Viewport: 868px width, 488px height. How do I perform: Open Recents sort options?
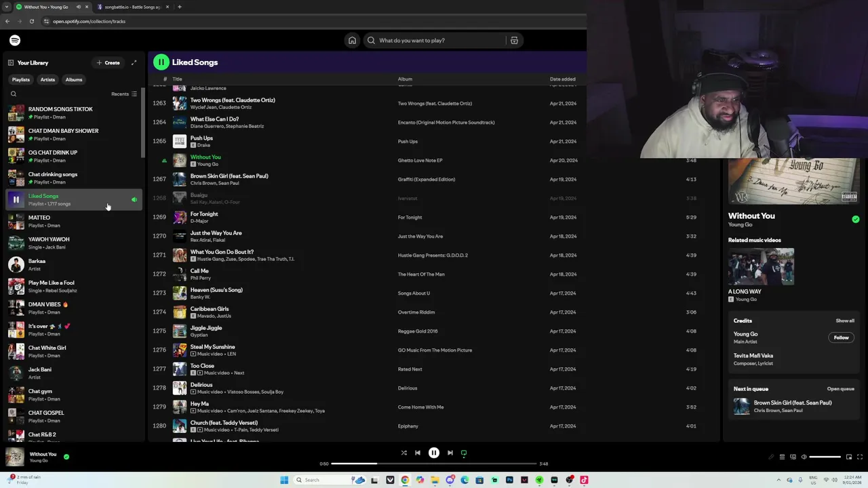coord(124,94)
